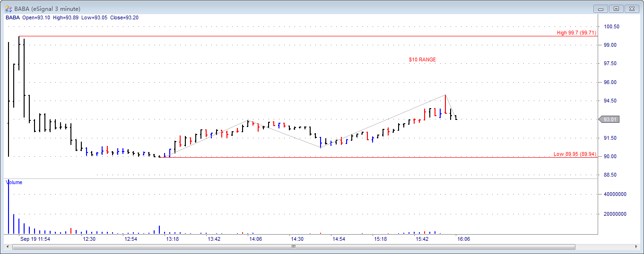The image size is (644, 254).
Task: Click the 12:54 time axis label
Action: (x=131, y=239)
